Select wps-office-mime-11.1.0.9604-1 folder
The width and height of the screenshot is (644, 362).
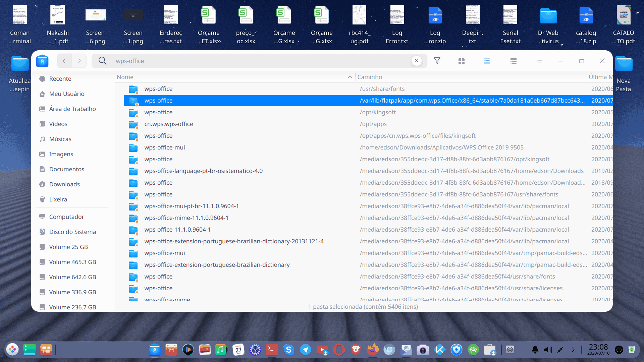(x=186, y=218)
